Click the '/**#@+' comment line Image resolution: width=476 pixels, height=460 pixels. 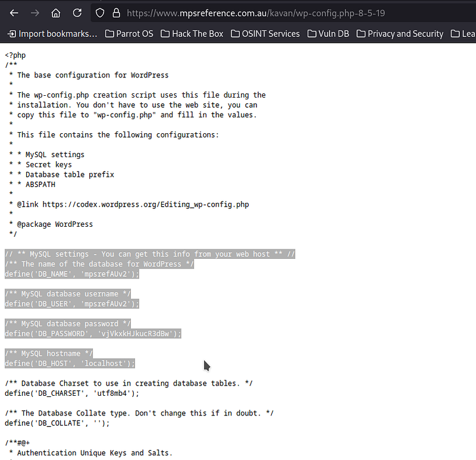click(x=17, y=443)
